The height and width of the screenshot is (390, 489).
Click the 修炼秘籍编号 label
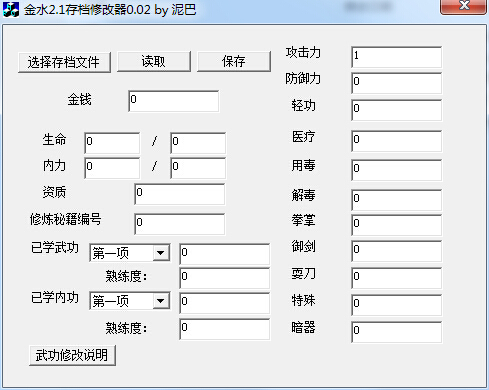[x=65, y=219]
